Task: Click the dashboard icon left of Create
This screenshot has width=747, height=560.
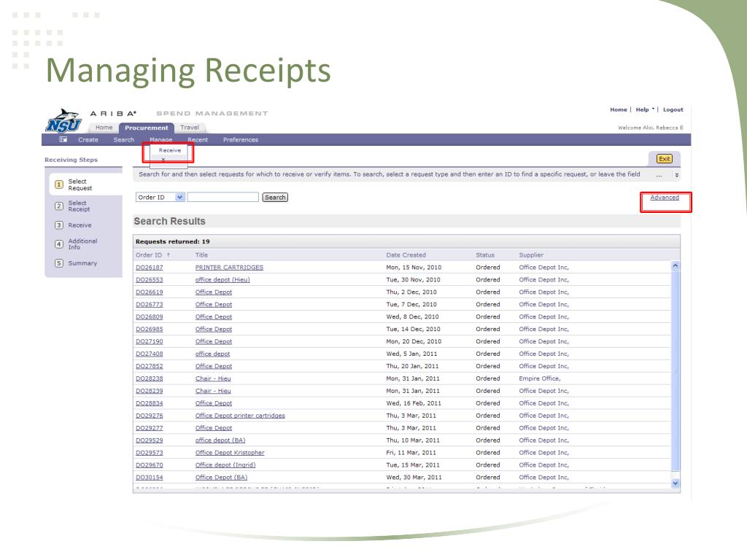Action: [x=63, y=139]
